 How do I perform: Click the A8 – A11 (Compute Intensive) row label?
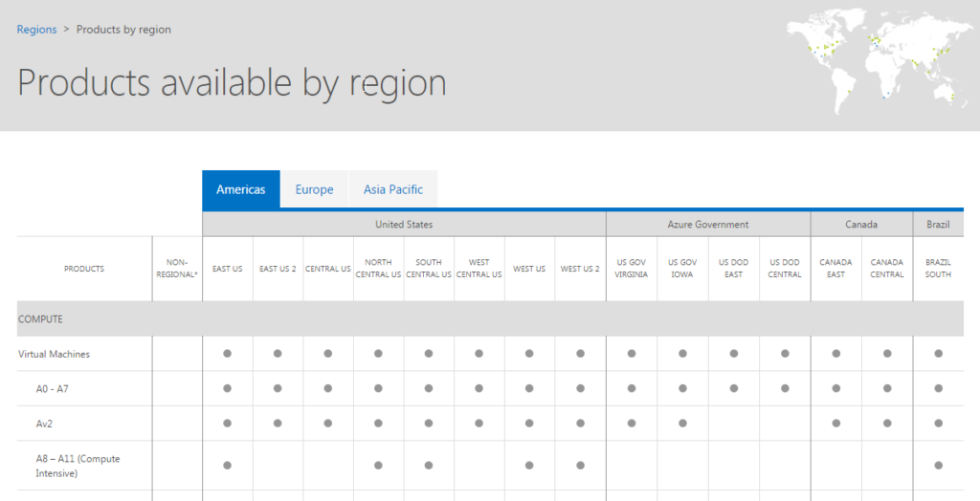click(x=78, y=466)
